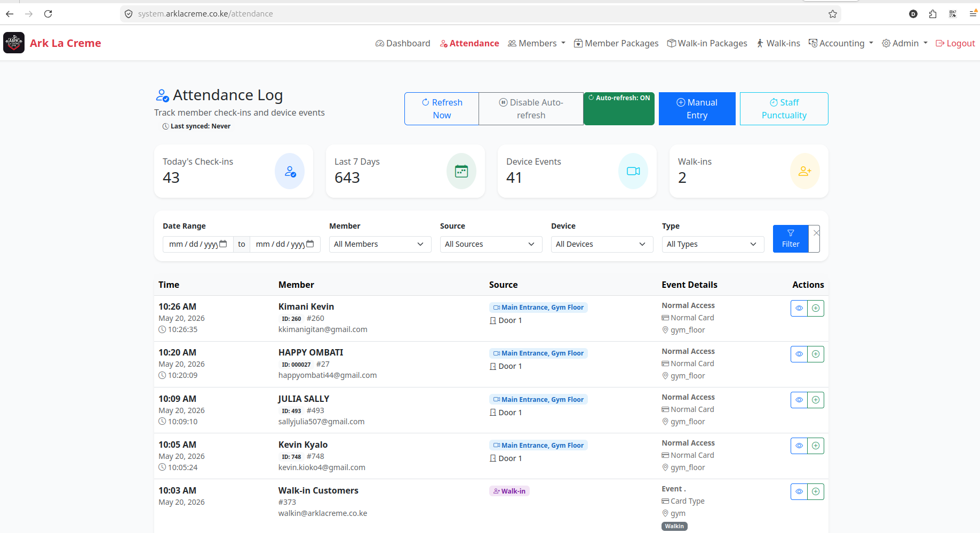Open the Dashboard nav item
Screen dimensions: 980x533
(403, 43)
